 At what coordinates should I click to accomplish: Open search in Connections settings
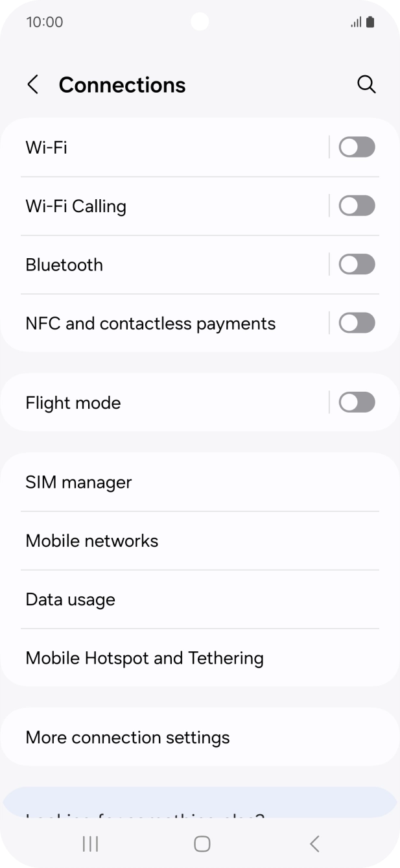tap(367, 84)
